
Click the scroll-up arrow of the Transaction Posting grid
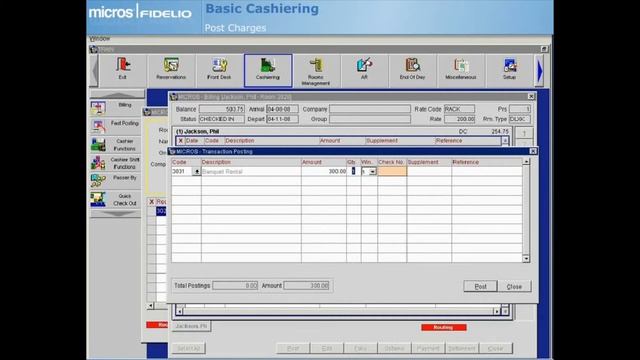pos(526,162)
